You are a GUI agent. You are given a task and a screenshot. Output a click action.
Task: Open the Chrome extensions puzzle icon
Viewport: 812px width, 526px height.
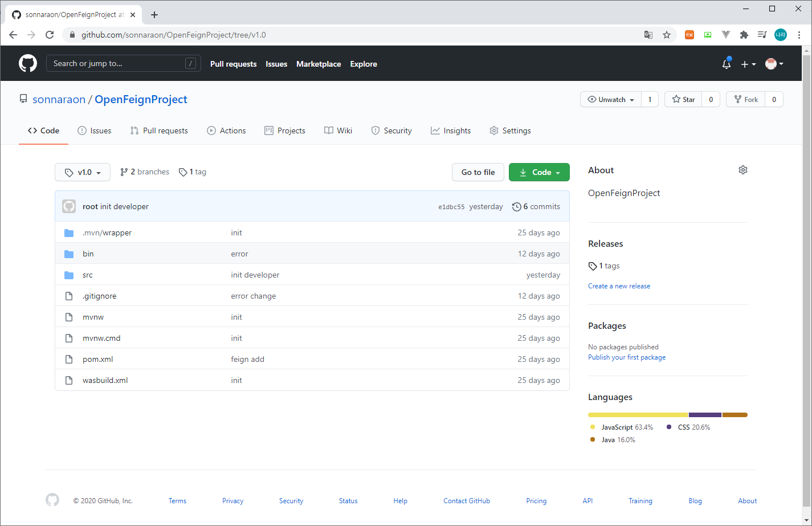744,35
